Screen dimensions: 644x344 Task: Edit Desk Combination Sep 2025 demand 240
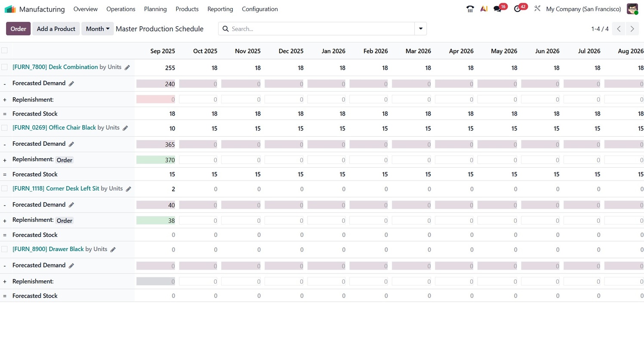pyautogui.click(x=156, y=84)
